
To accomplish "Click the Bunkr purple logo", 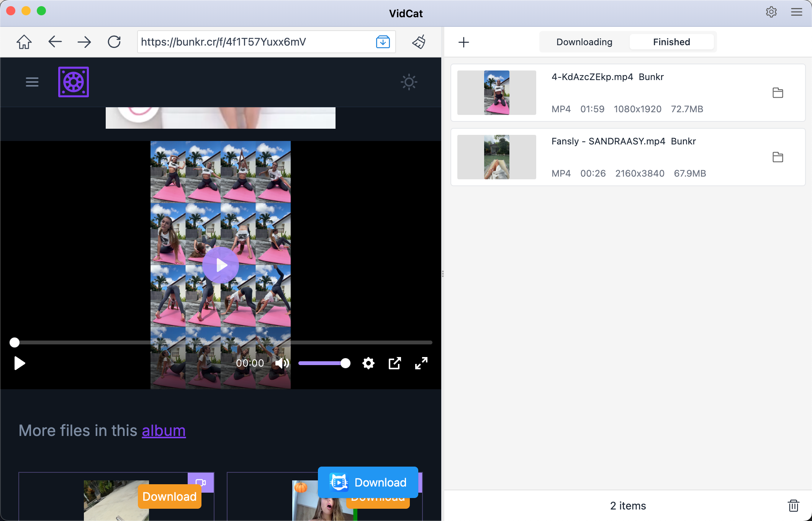I will coord(74,82).
